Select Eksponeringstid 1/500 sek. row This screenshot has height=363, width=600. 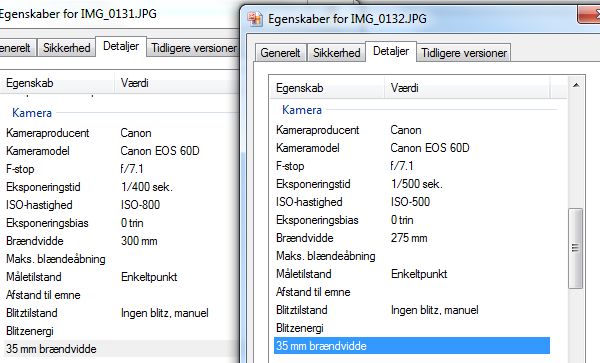[x=412, y=184]
